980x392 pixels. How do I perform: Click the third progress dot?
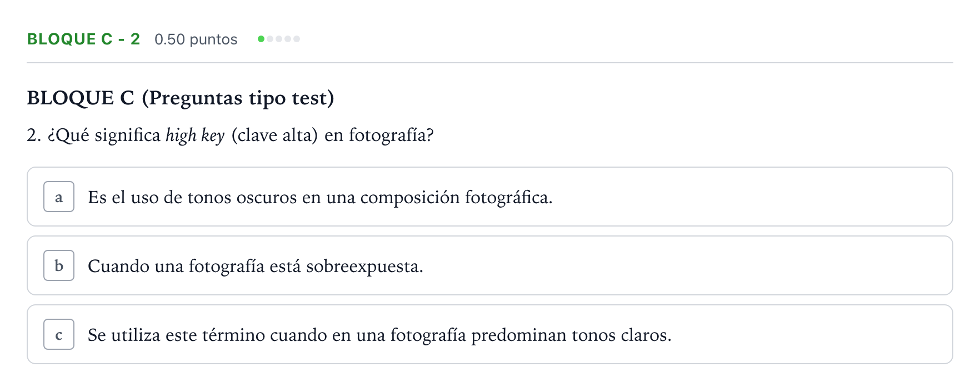[279, 39]
